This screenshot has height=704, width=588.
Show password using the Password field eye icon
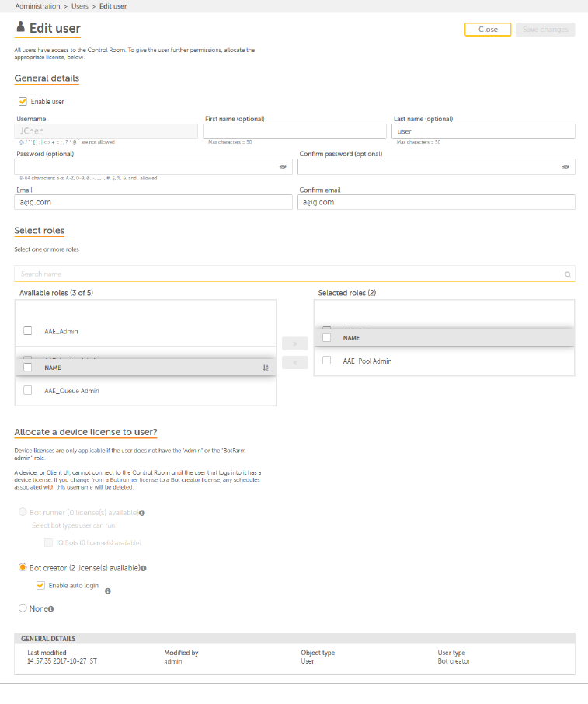click(283, 167)
